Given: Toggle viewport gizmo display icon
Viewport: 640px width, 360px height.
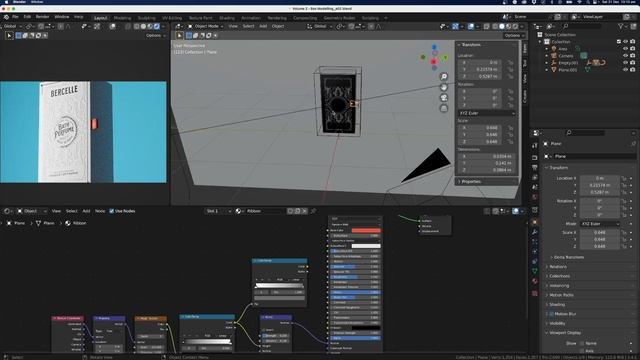Looking at the screenshot, I should [456, 26].
